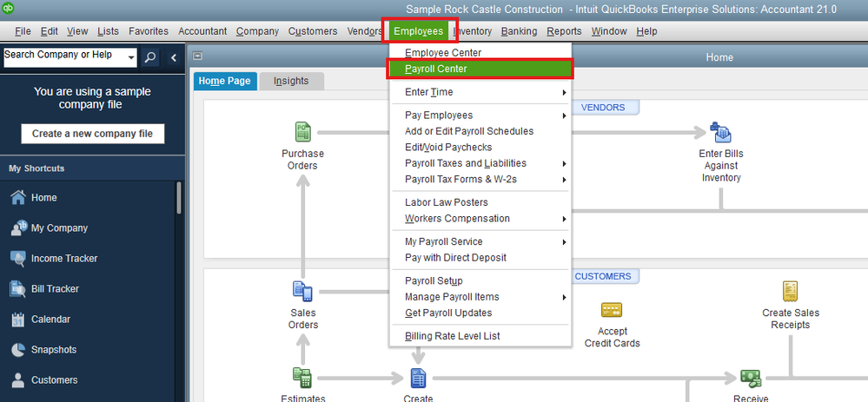Image resolution: width=868 pixels, height=402 pixels.
Task: Open the Create Sales Receipts icon
Action: click(790, 292)
